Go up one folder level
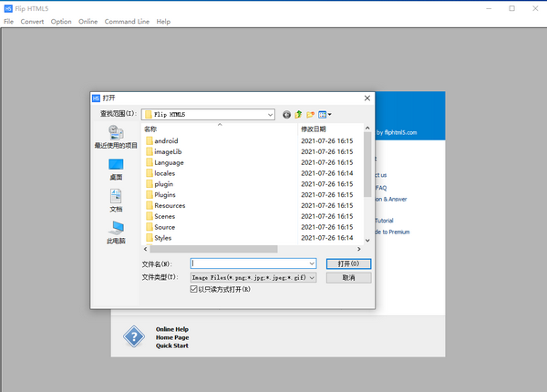The height and width of the screenshot is (392, 547). pyautogui.click(x=298, y=114)
